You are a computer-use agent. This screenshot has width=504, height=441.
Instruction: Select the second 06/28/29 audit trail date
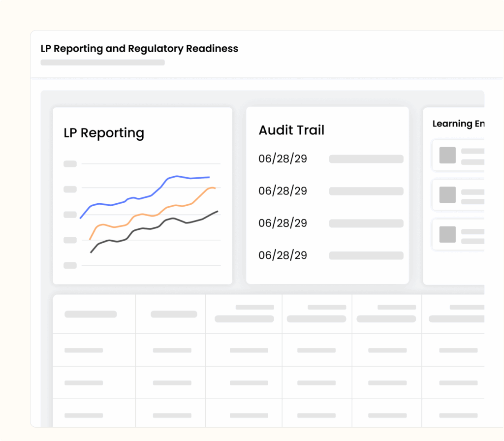coord(283,191)
